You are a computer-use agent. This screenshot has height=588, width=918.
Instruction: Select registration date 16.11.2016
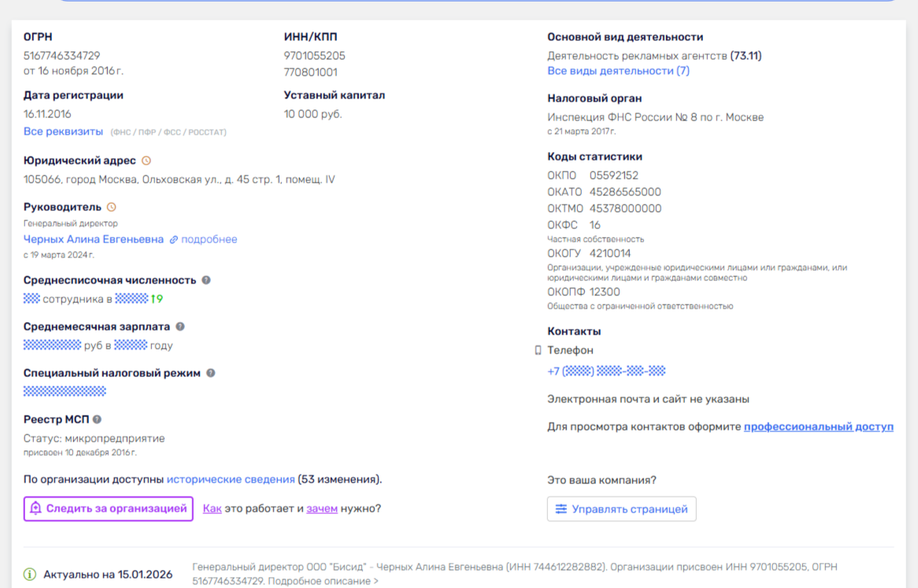point(47,114)
